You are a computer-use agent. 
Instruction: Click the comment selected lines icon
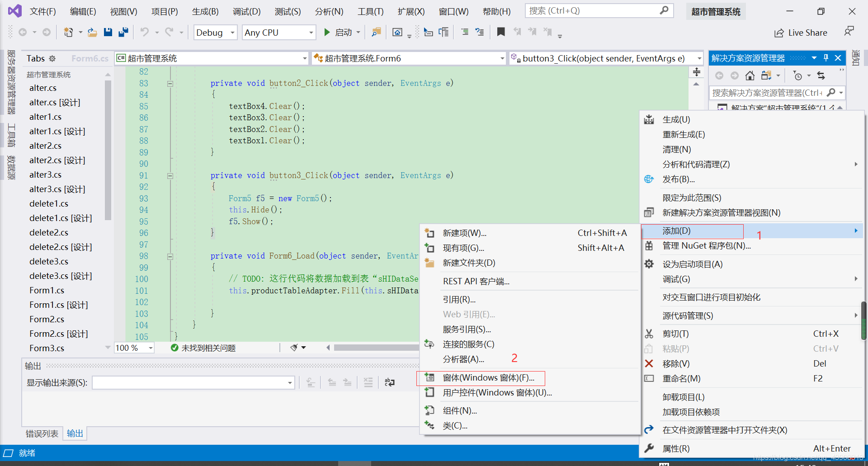(x=464, y=32)
